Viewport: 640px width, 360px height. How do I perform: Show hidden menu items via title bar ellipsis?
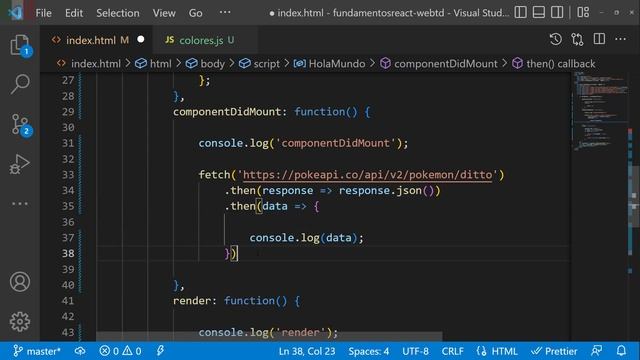pos(225,12)
